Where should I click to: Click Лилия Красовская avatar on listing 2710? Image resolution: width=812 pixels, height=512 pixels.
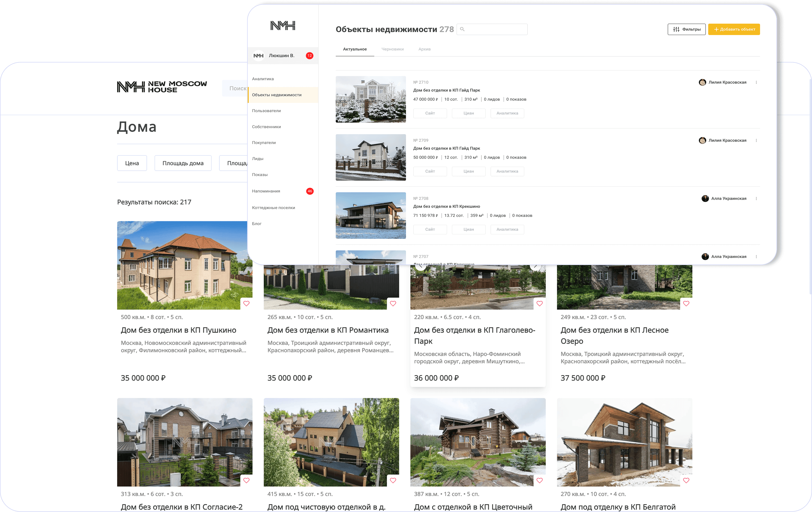click(x=702, y=82)
